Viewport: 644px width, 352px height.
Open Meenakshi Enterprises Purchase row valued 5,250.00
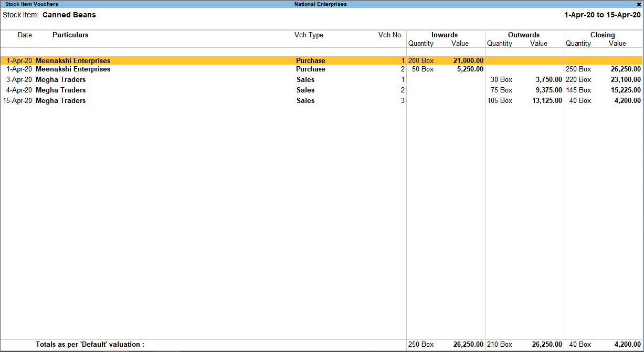(321, 69)
